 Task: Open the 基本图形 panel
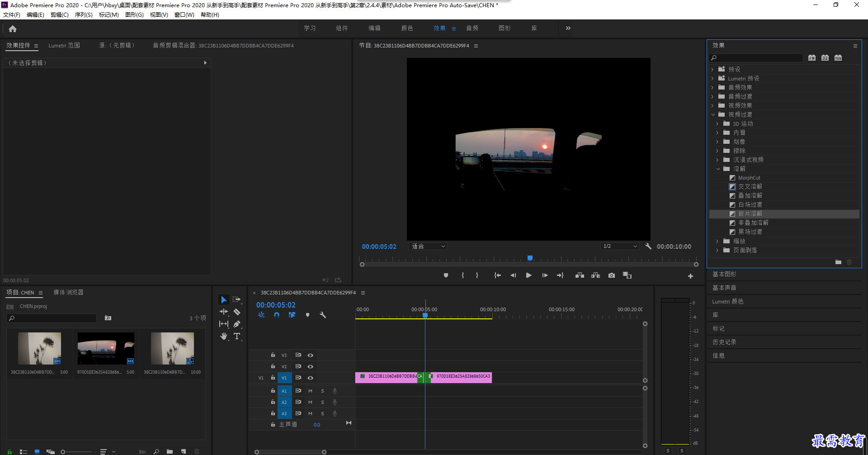coord(724,275)
